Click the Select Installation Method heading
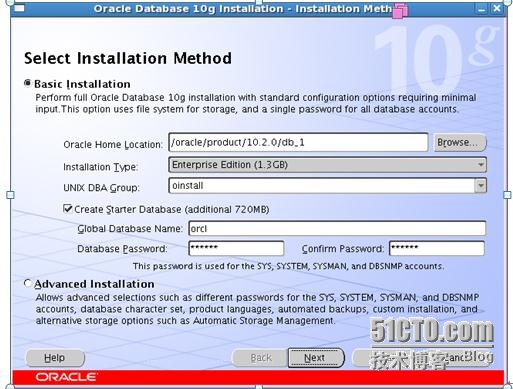 coord(128,58)
